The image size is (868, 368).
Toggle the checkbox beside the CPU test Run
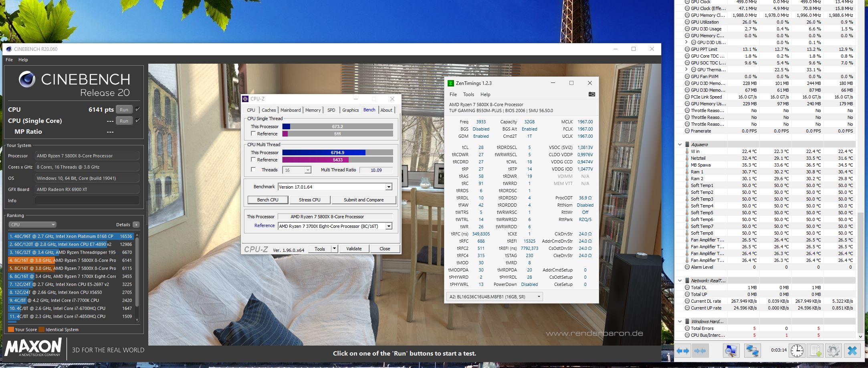click(137, 109)
